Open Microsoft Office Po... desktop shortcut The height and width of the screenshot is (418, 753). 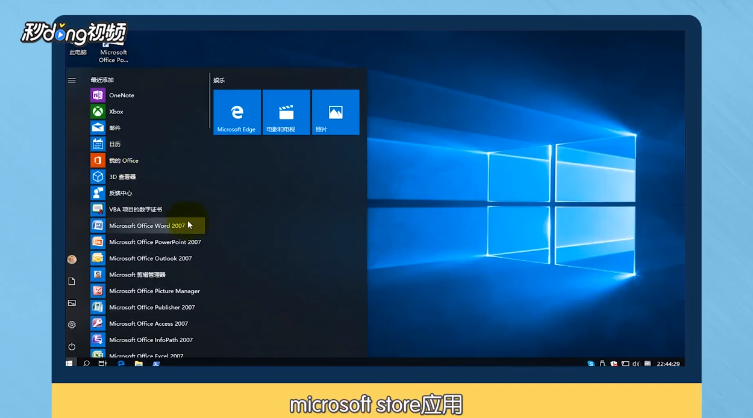coord(113,52)
